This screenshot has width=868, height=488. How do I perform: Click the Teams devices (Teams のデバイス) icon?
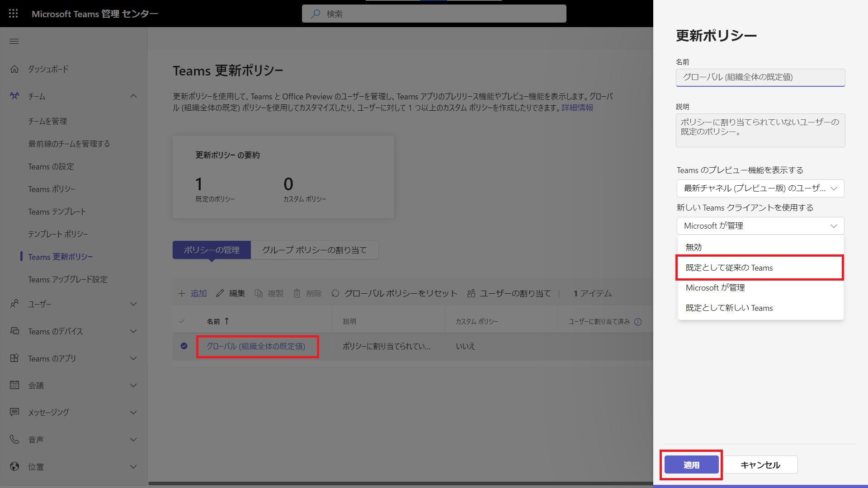point(14,331)
